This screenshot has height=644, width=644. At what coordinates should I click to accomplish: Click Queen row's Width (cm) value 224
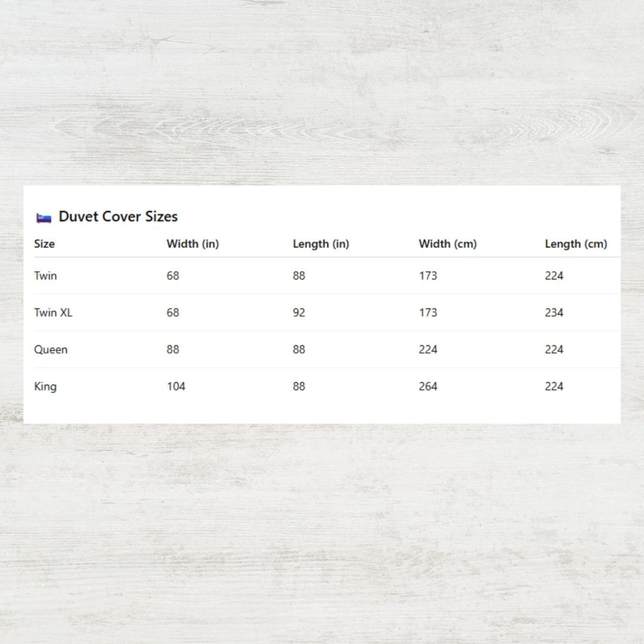(428, 349)
